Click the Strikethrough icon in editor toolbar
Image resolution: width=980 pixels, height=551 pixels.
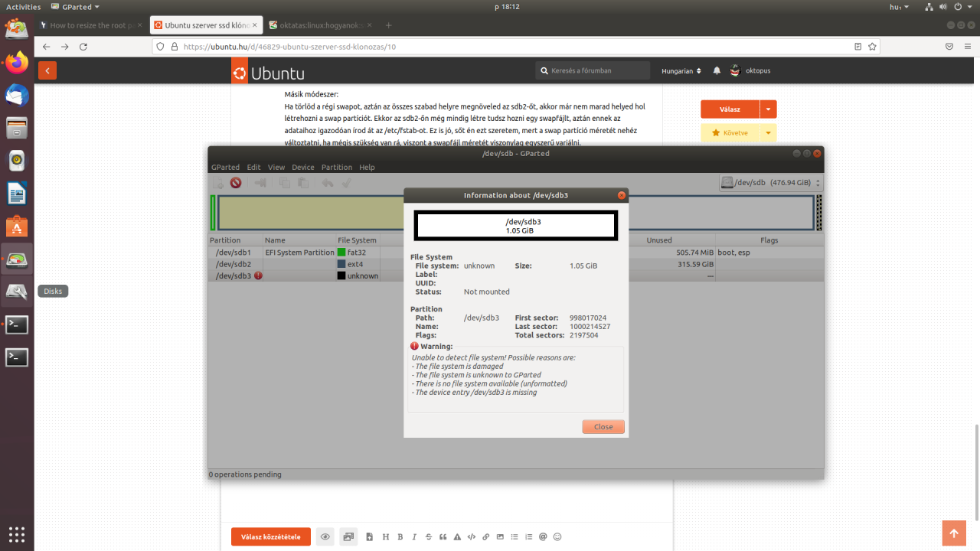(x=429, y=536)
